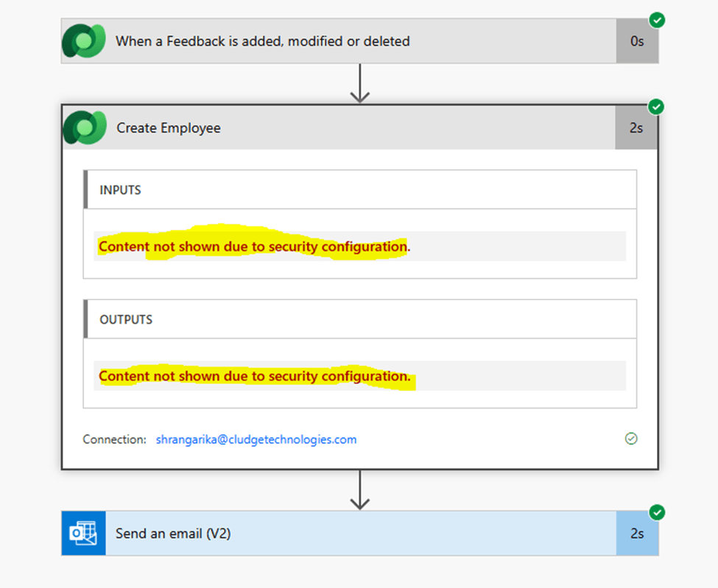Click the 2s duration badge on Send an email

click(x=637, y=534)
